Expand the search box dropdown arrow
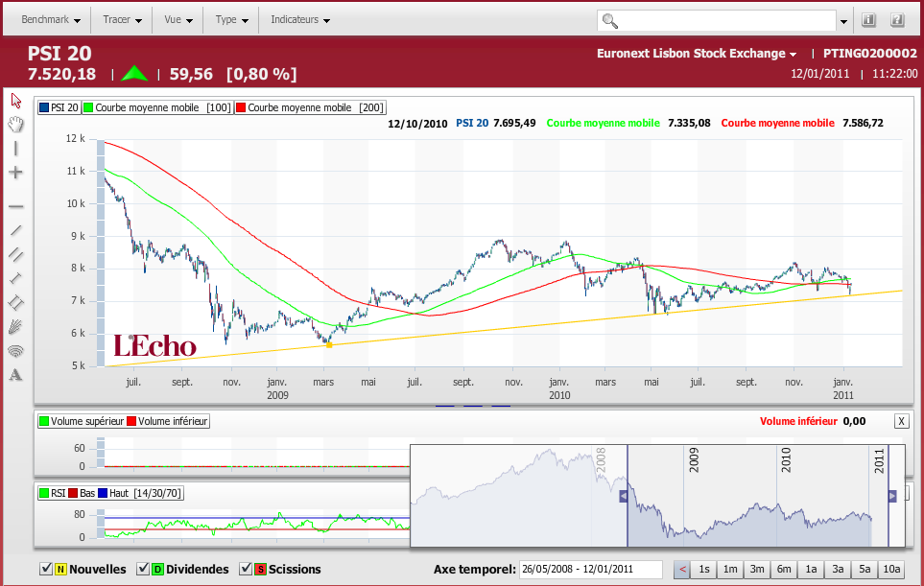 (843, 22)
